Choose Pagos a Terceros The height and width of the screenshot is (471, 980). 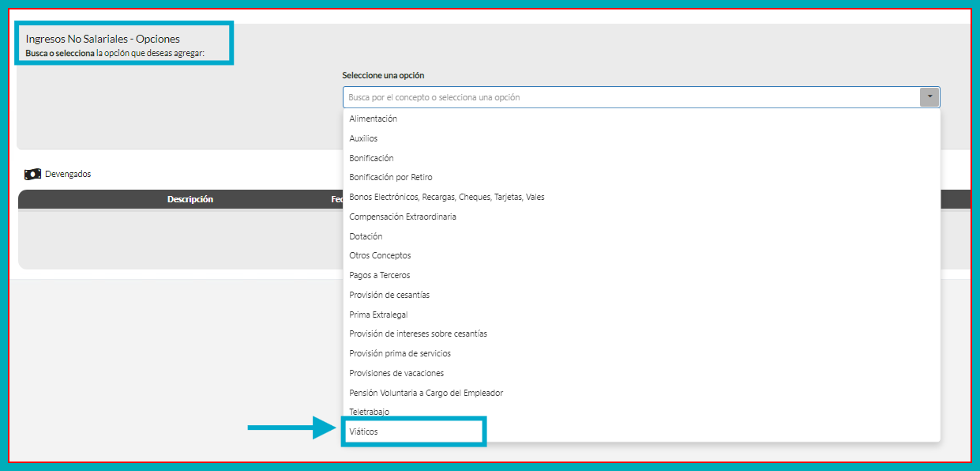pos(641,275)
